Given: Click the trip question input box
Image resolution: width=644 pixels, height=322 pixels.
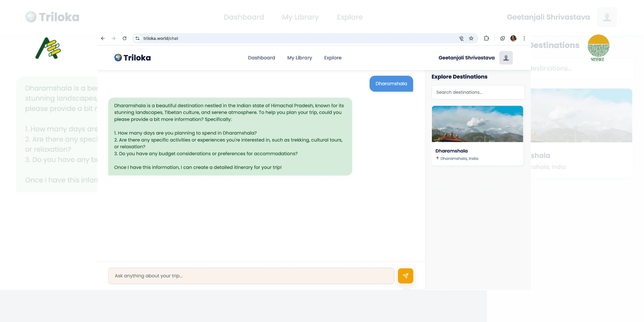Looking at the screenshot, I should [251, 276].
